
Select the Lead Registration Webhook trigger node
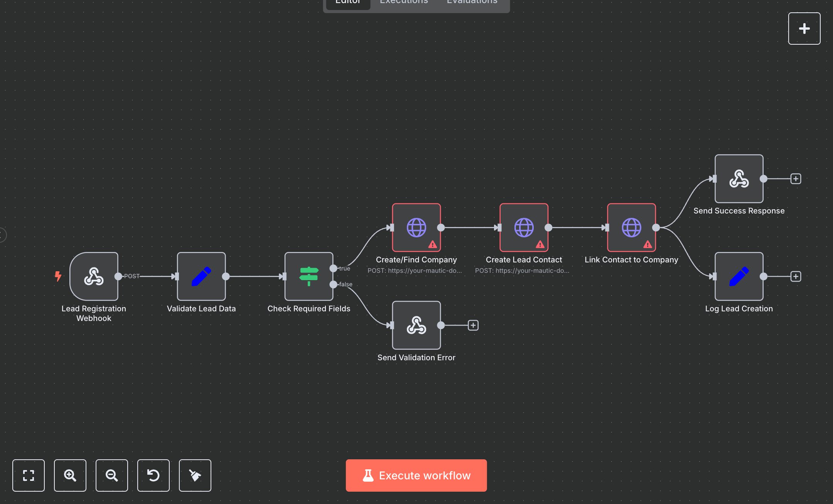[93, 276]
